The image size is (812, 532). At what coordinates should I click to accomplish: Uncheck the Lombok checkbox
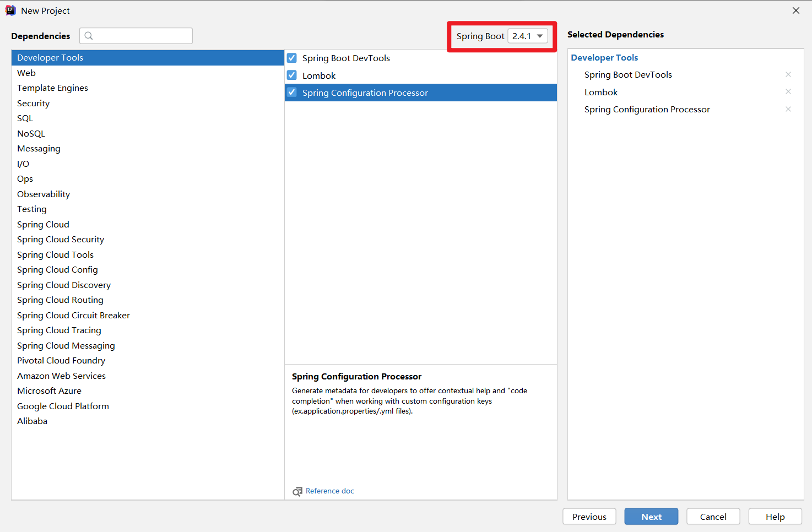pos(292,75)
